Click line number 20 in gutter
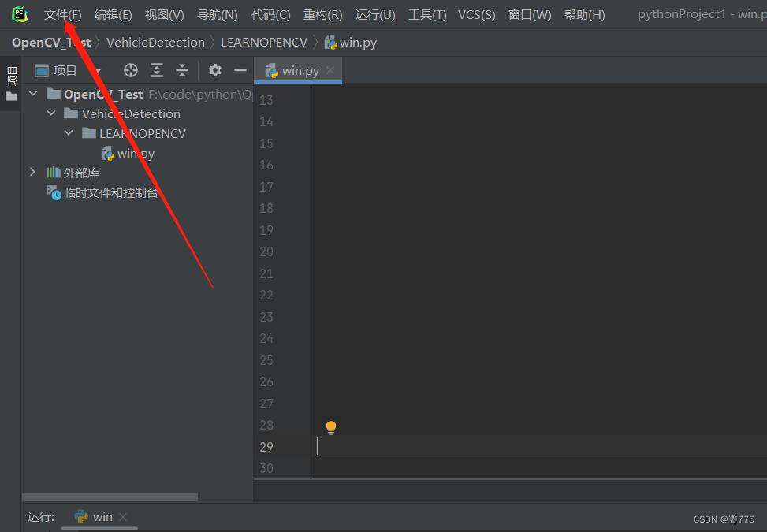The image size is (767, 532). click(x=266, y=252)
